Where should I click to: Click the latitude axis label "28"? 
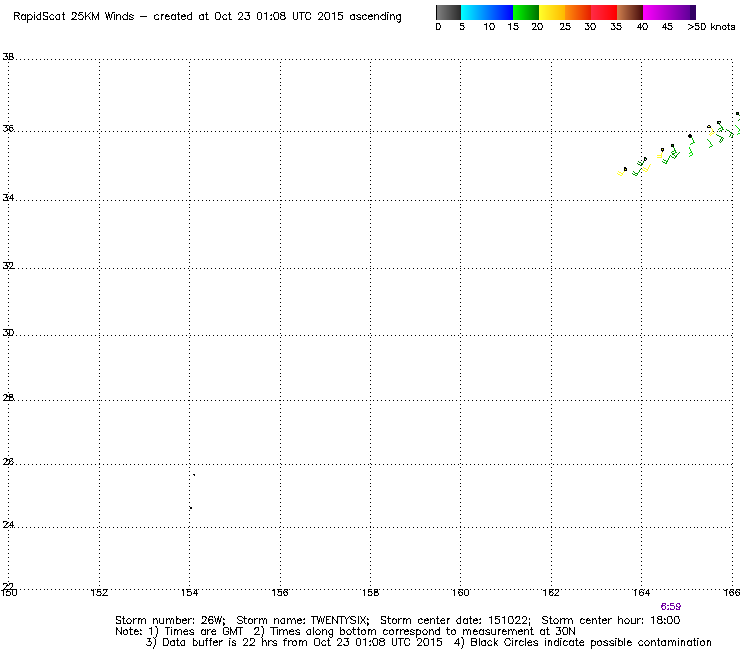click(x=8, y=397)
